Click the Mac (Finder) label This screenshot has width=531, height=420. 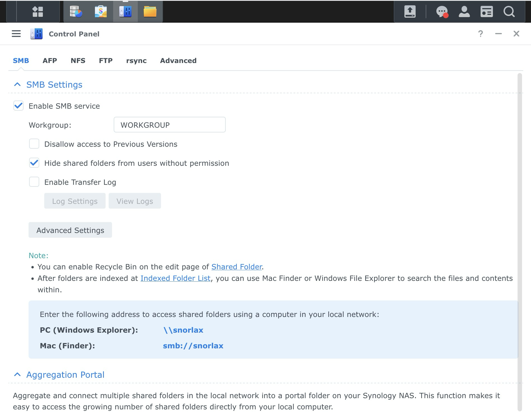[67, 346]
